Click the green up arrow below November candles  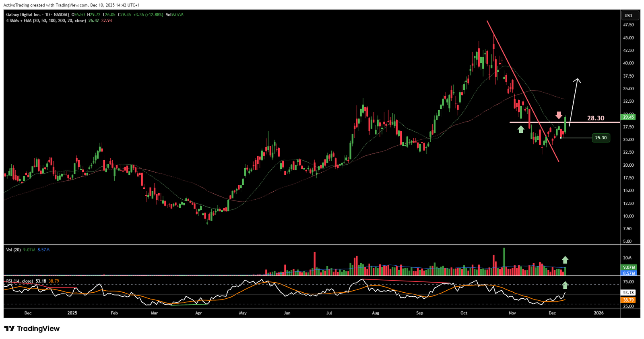(521, 129)
